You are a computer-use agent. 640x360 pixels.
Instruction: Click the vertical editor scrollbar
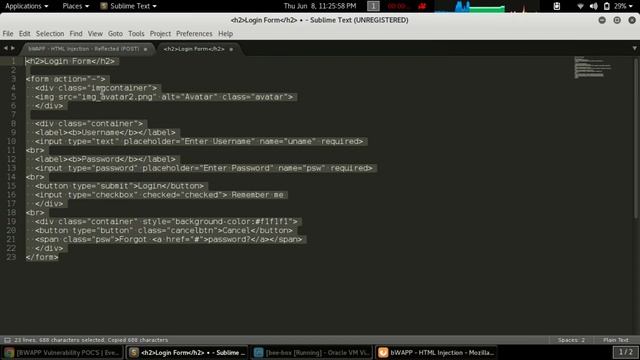click(636, 139)
